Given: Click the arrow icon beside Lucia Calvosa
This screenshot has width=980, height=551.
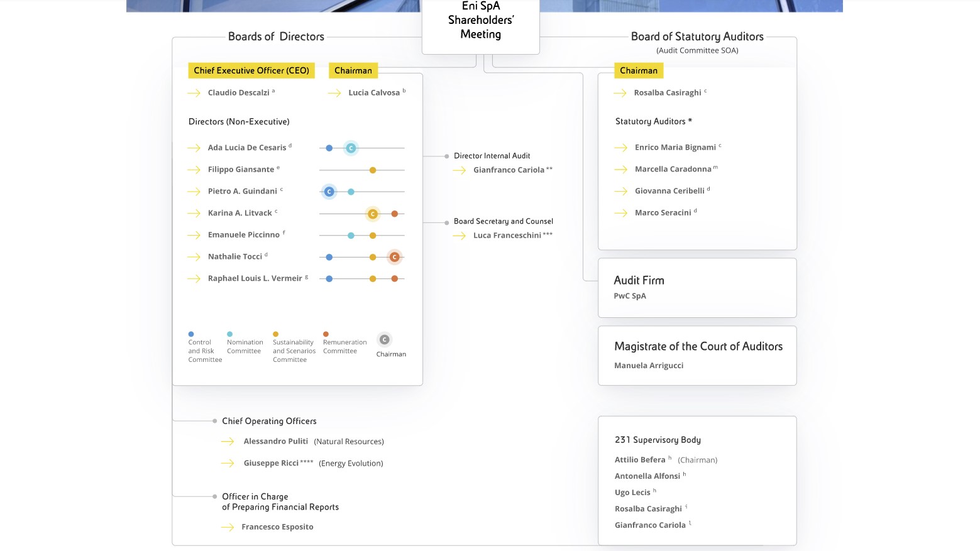Looking at the screenshot, I should (334, 93).
